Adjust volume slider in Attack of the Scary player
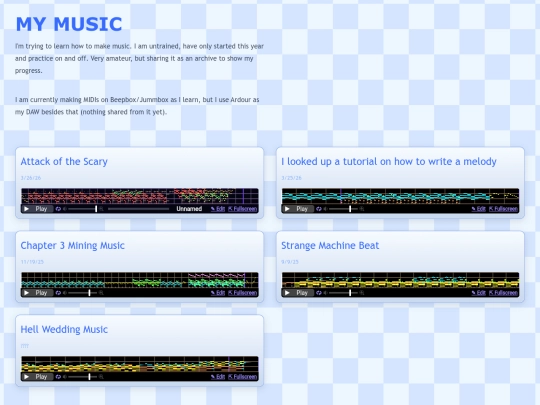The image size is (540, 405). [83, 209]
